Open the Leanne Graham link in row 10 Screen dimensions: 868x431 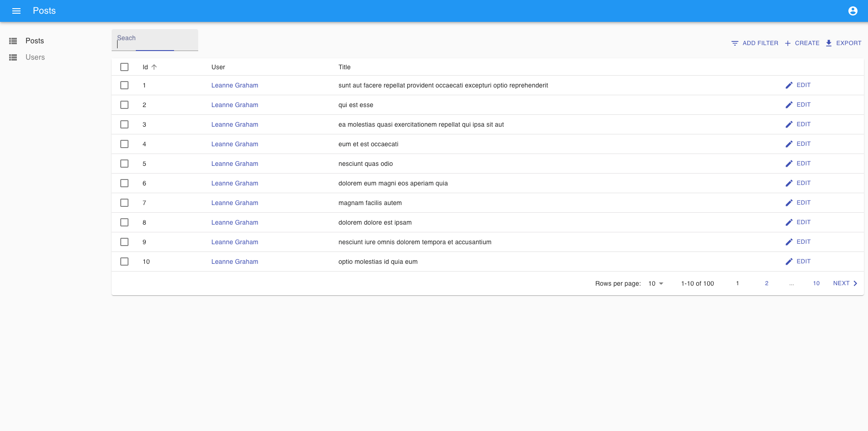235,262
